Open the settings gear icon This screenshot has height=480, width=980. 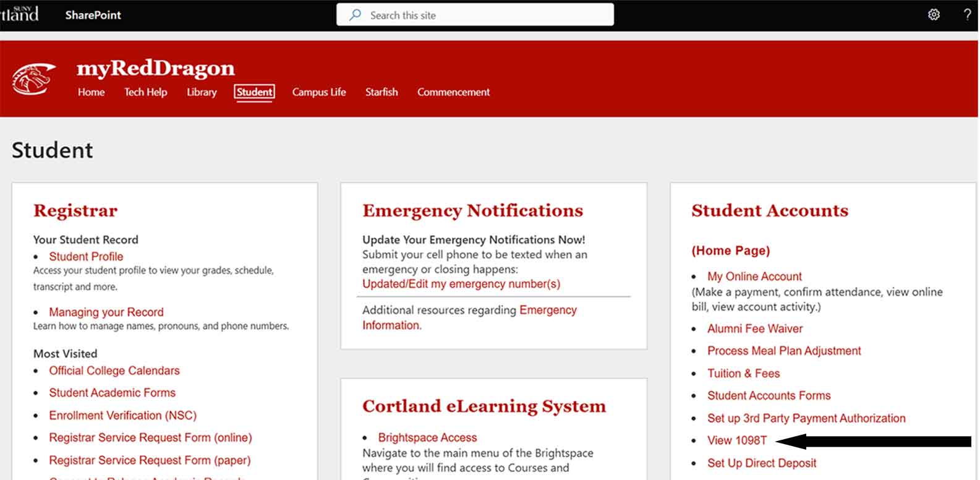[x=934, y=15]
